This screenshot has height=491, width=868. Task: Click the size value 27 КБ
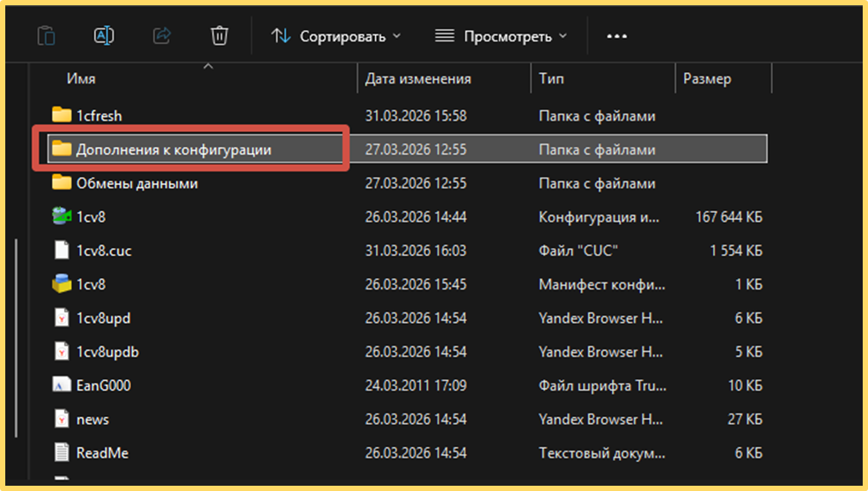[x=745, y=420]
